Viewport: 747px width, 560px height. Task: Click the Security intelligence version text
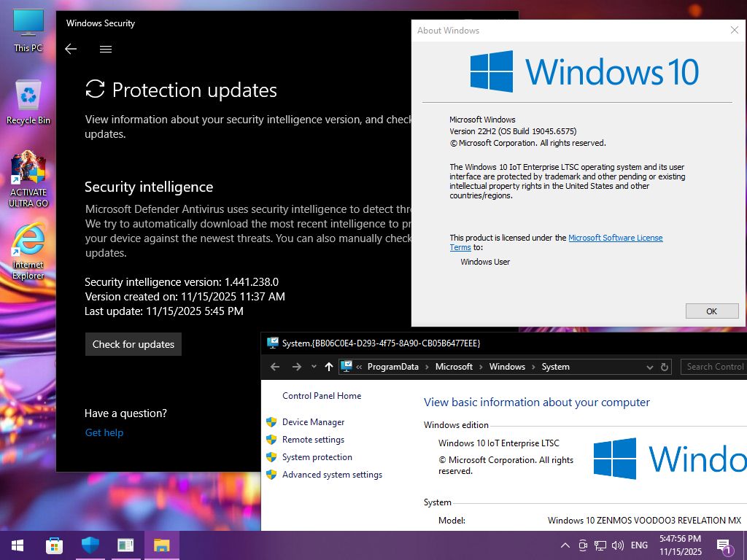(182, 282)
